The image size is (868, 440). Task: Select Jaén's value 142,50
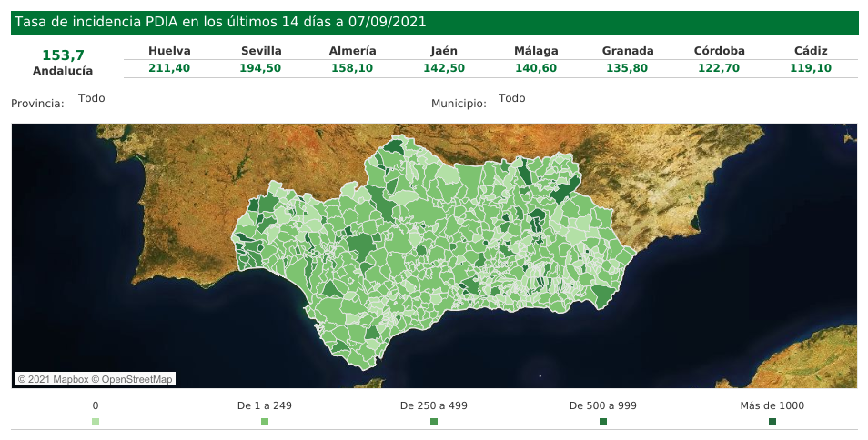(444, 68)
